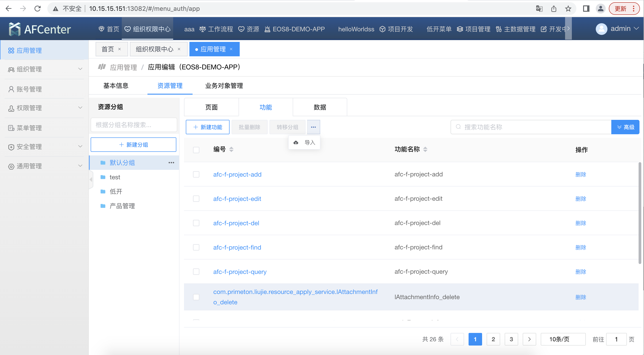Screen dimensions: 644x355
Task: Collapse the resource group panel with side arrow
Action: click(x=91, y=179)
